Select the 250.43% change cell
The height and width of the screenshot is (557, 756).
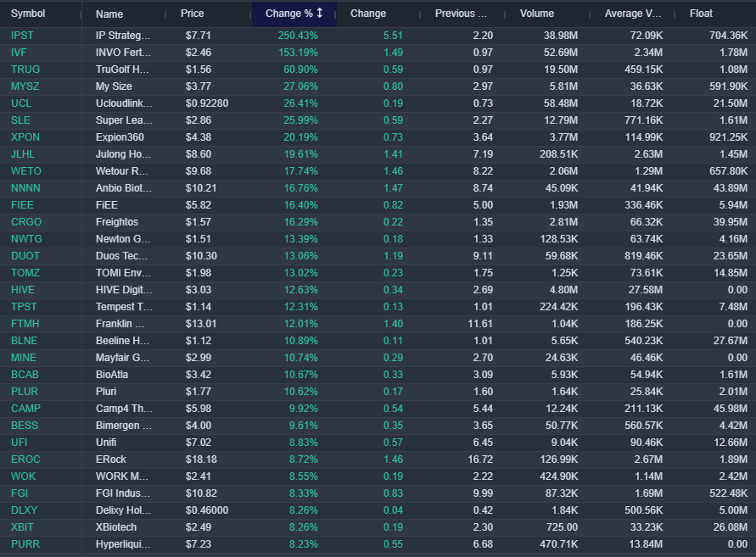tap(298, 36)
